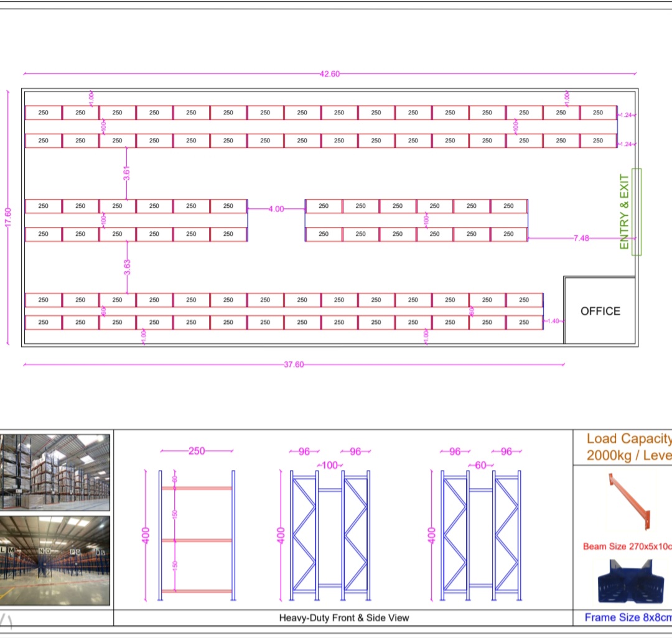Select the 3.61 aisle width dimension

tap(127, 173)
